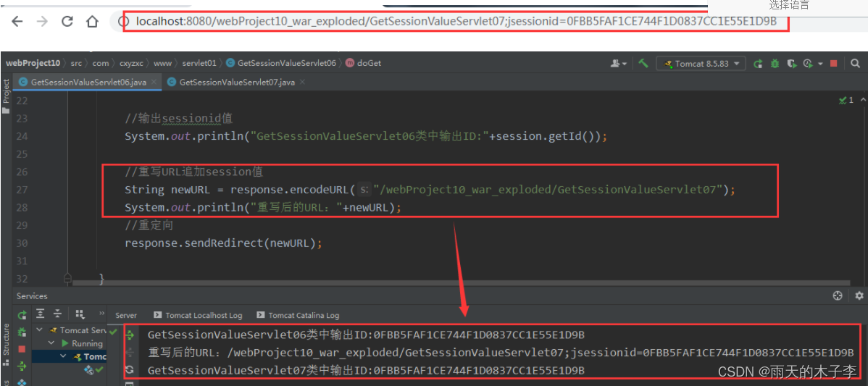Collapse the Tomcat Server tree node
The width and height of the screenshot is (868, 386).
[x=40, y=330]
